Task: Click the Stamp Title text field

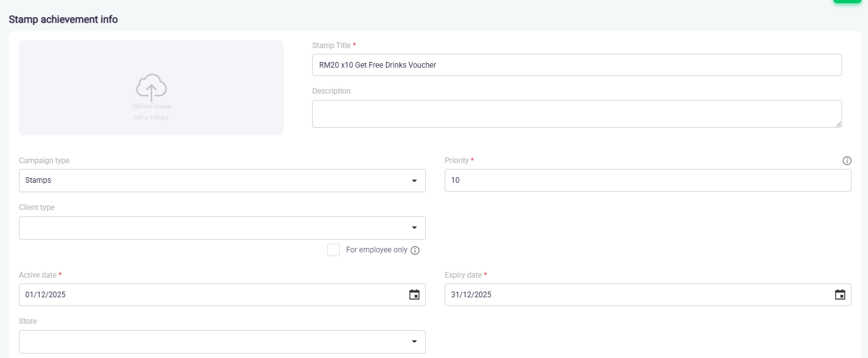Action: [576, 65]
